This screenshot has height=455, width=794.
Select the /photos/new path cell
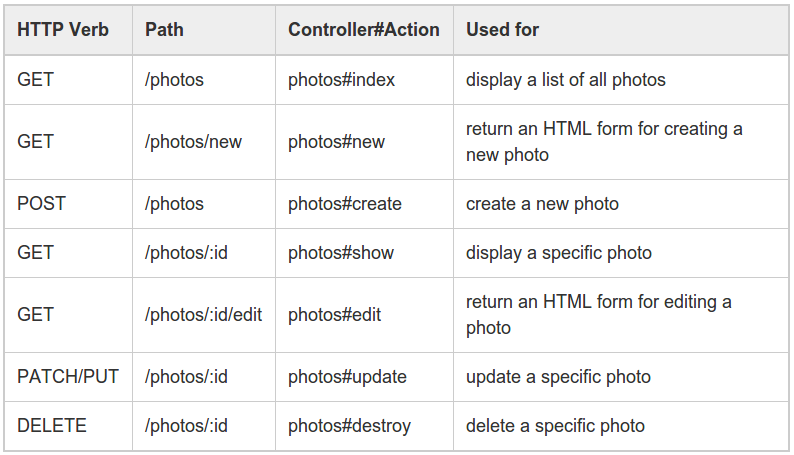pos(193,142)
